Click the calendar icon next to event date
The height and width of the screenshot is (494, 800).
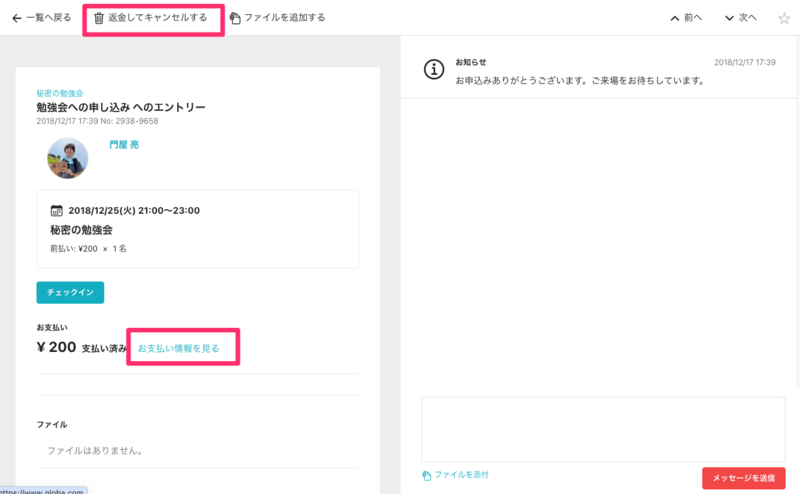point(57,211)
